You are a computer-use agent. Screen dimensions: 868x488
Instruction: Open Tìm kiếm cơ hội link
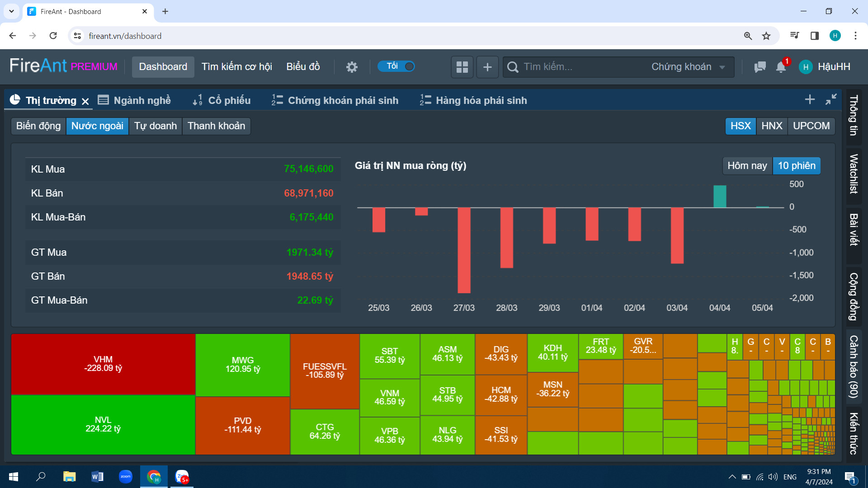pyautogui.click(x=236, y=67)
